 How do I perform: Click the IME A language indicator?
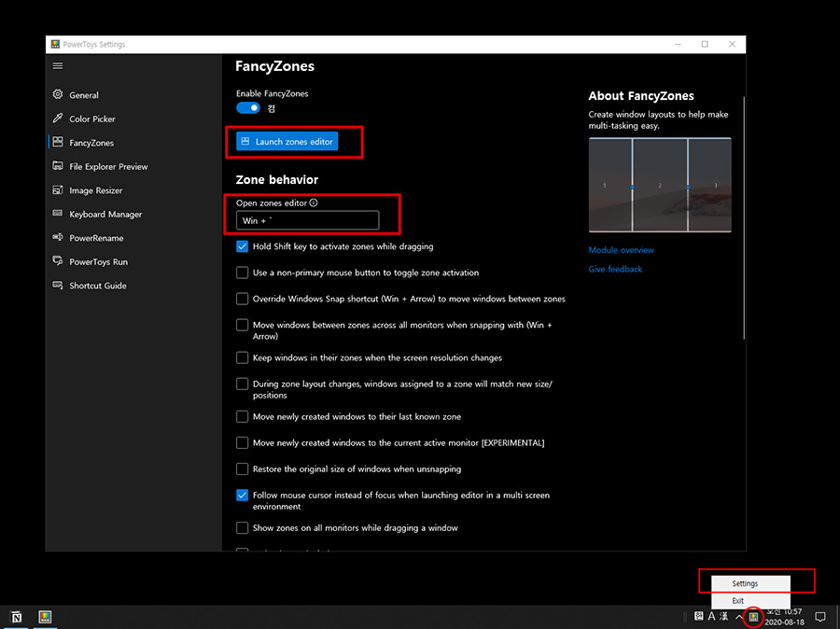[711, 616]
